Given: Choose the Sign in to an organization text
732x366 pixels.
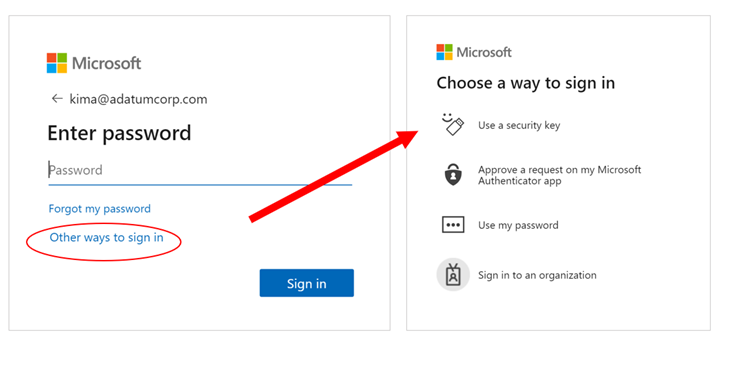Looking at the screenshot, I should (537, 275).
